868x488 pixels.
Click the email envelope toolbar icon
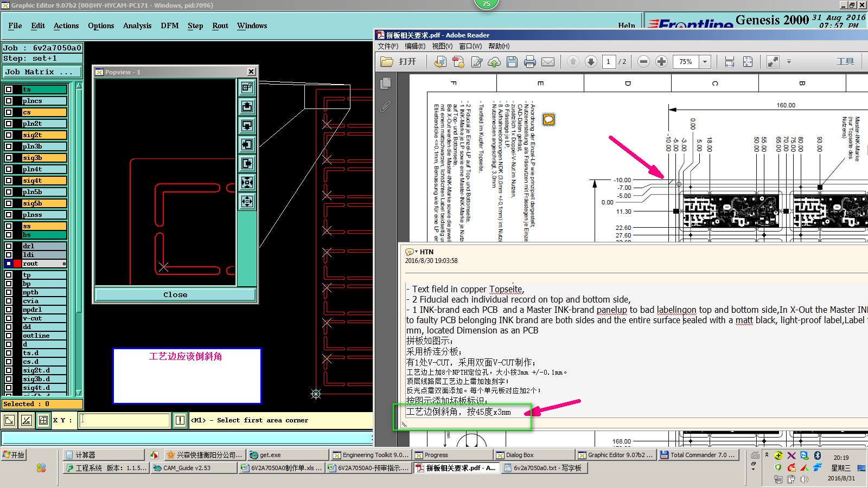(x=548, y=62)
